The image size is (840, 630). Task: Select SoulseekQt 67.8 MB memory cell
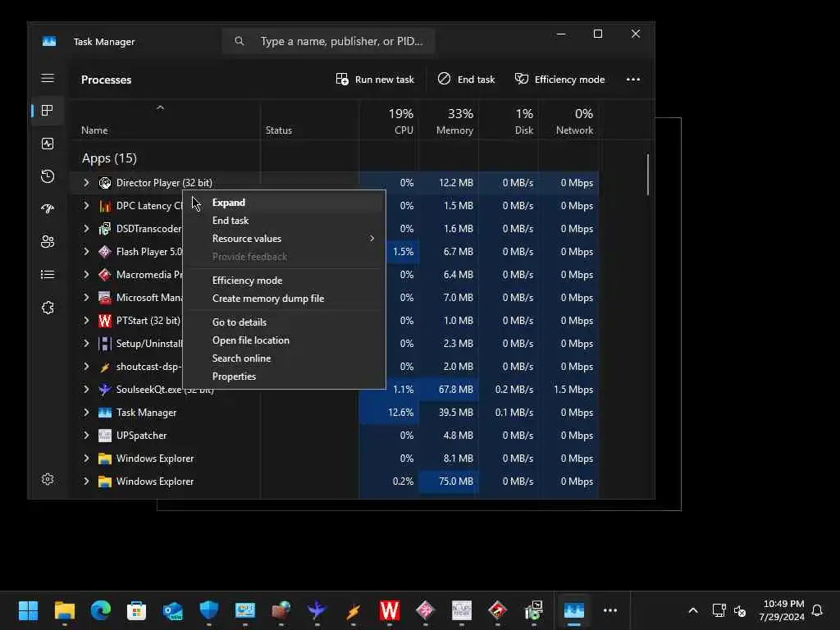[449, 390]
